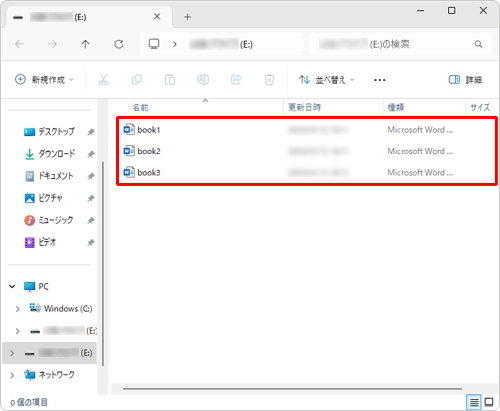Click the Rename icon in toolbar
500x411 pixels.
tap(203, 80)
